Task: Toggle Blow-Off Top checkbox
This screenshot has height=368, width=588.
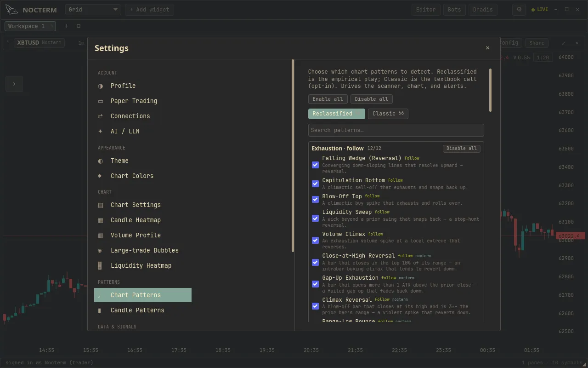Action: tap(315, 199)
